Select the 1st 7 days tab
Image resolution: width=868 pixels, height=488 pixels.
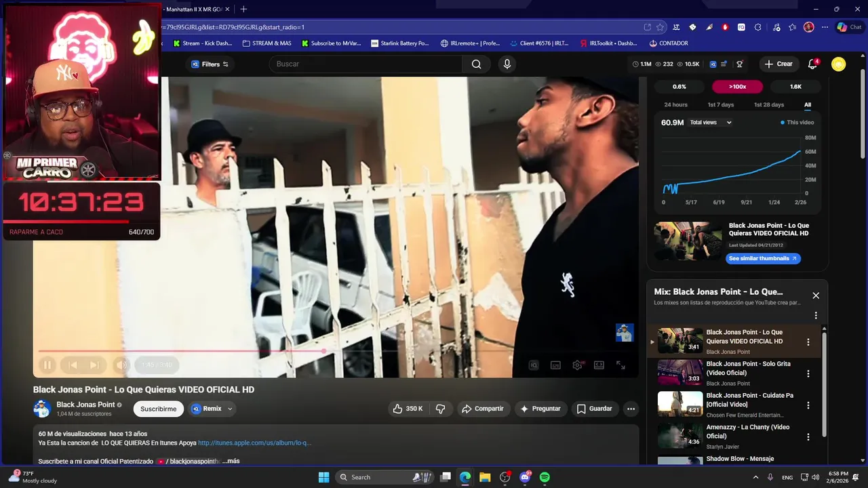(x=720, y=105)
